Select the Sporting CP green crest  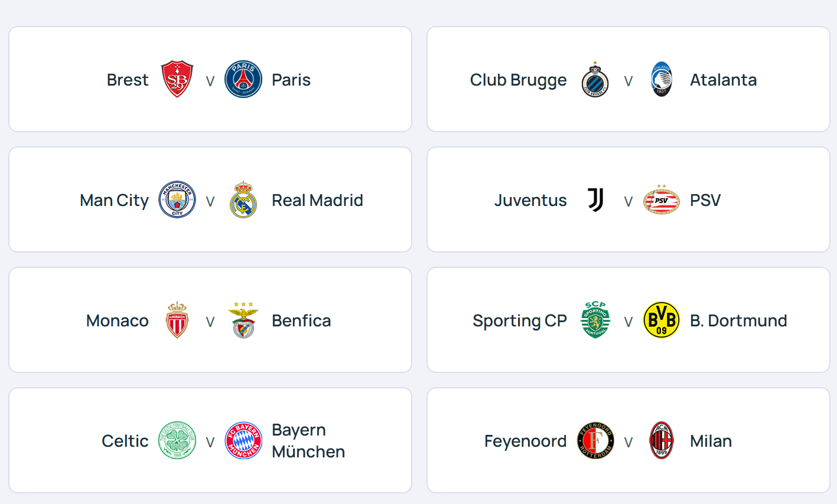coord(595,320)
